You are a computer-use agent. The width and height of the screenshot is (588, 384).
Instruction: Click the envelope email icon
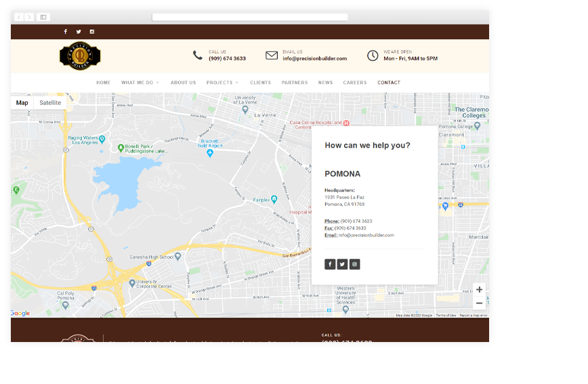pyautogui.click(x=272, y=56)
